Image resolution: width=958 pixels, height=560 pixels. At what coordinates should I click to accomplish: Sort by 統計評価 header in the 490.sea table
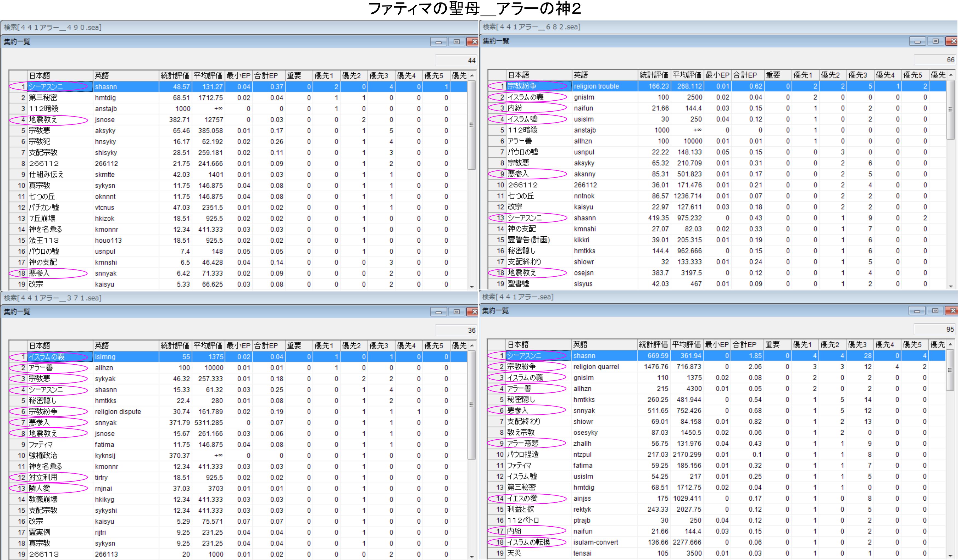175,76
